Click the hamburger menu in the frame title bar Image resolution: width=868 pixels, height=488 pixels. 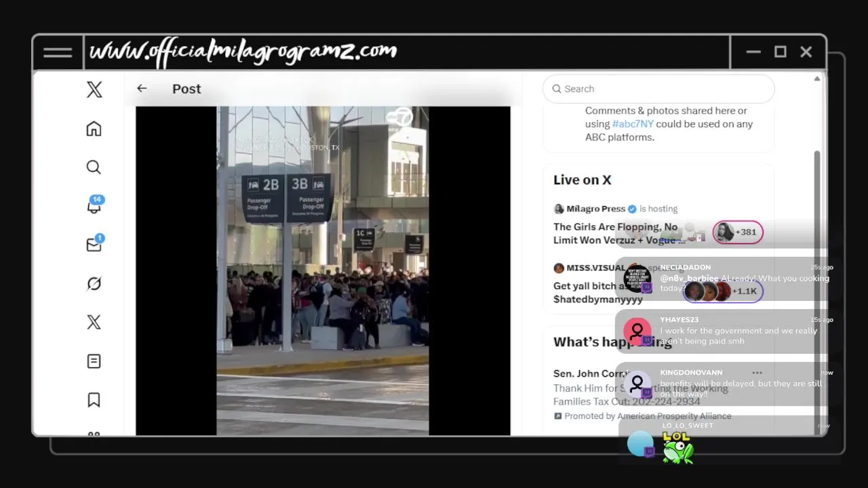click(x=58, y=52)
